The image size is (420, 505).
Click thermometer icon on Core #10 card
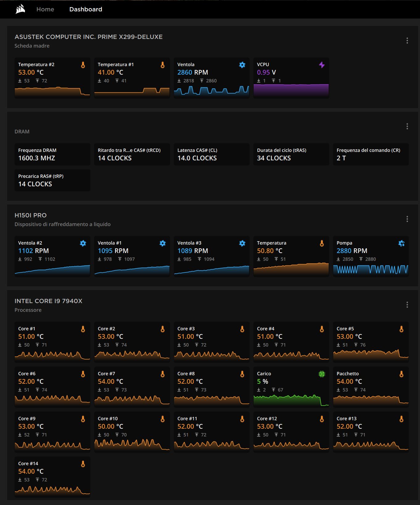pyautogui.click(x=162, y=419)
